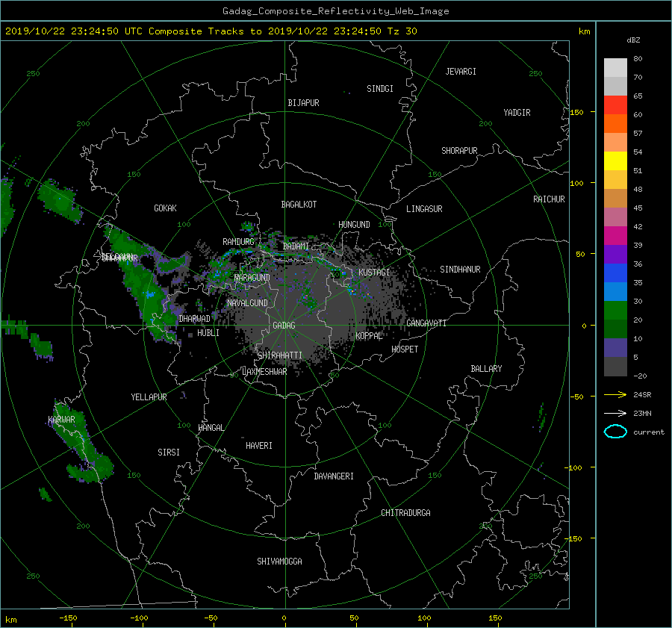The image size is (672, 628).
Task: Click the LAXMESHWAR city label
Action: click(264, 372)
